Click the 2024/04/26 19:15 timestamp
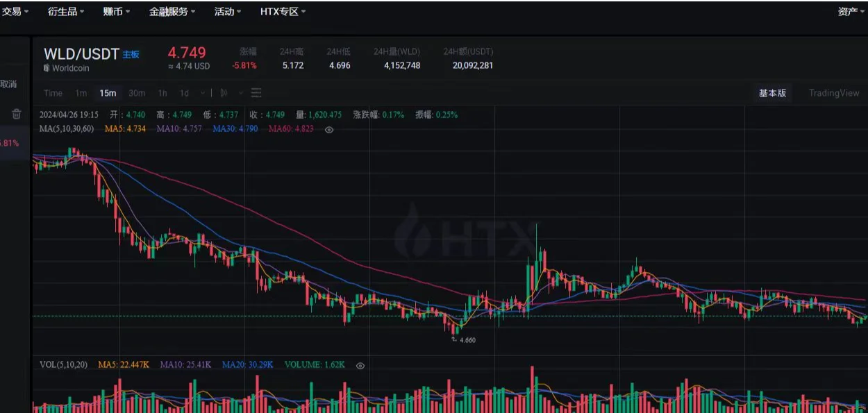This screenshot has height=413, width=868. pyautogui.click(x=69, y=115)
